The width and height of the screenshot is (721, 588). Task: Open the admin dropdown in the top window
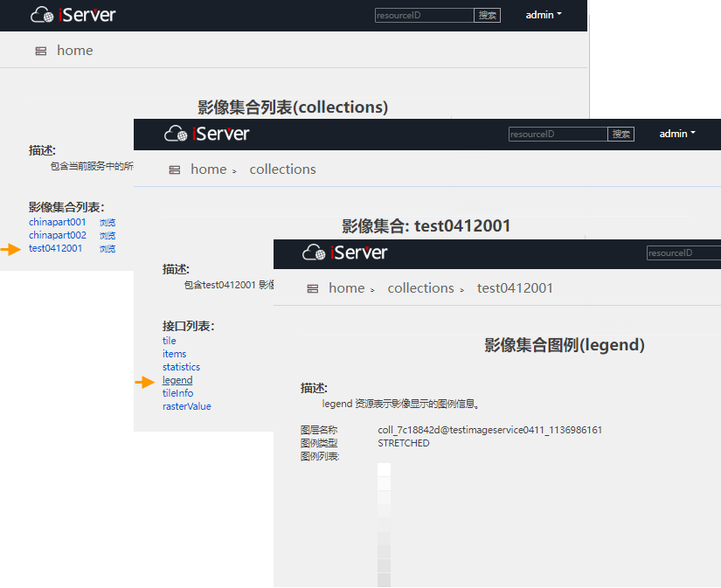(544, 15)
